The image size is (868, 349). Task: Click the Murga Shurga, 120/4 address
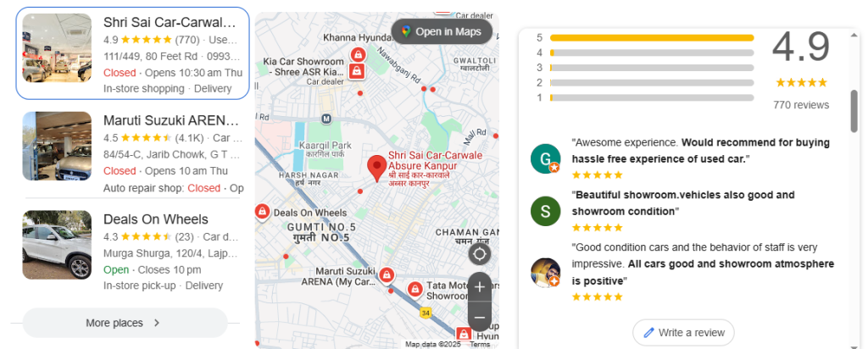coord(170,253)
